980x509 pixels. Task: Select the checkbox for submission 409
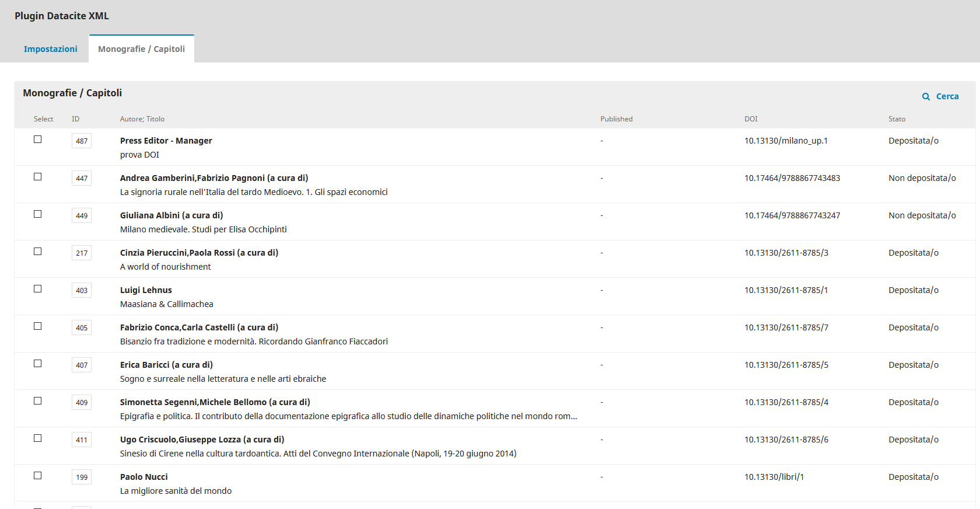(38, 401)
